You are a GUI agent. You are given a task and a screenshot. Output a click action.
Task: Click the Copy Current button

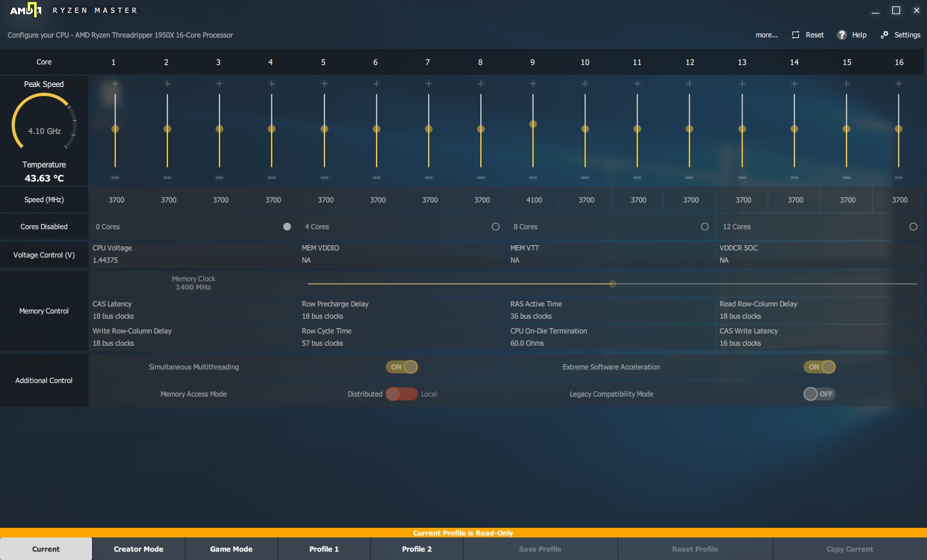click(x=850, y=549)
